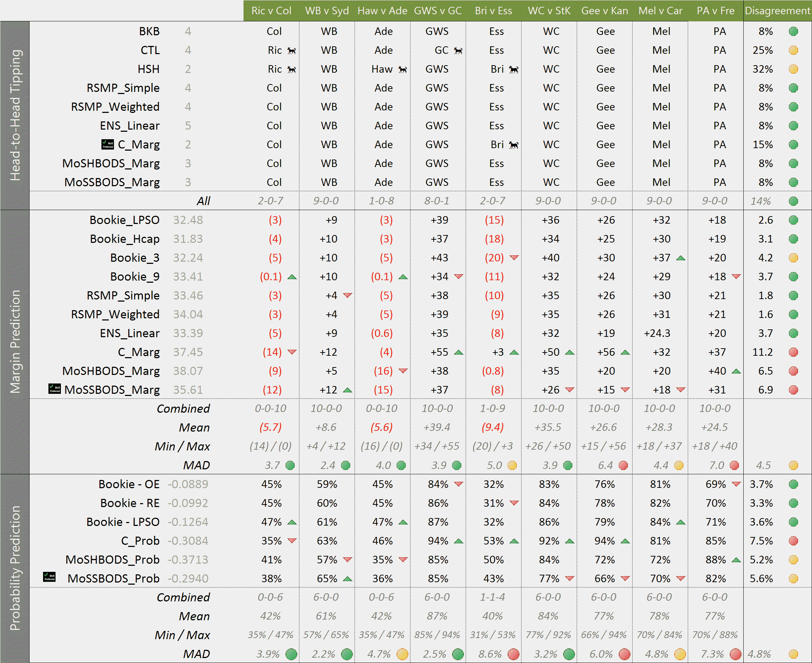Click red dot beside probability MAD 7.3%
The height and width of the screenshot is (663, 812).
coord(735,654)
